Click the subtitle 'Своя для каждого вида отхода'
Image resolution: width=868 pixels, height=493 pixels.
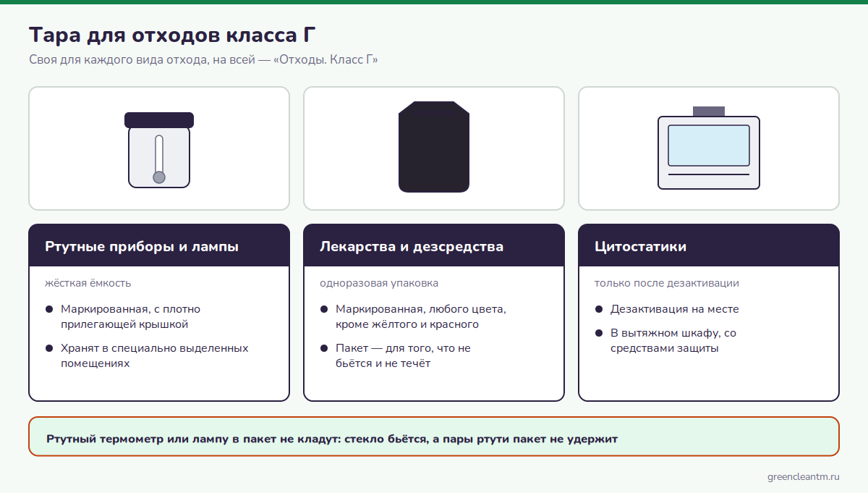(x=203, y=60)
